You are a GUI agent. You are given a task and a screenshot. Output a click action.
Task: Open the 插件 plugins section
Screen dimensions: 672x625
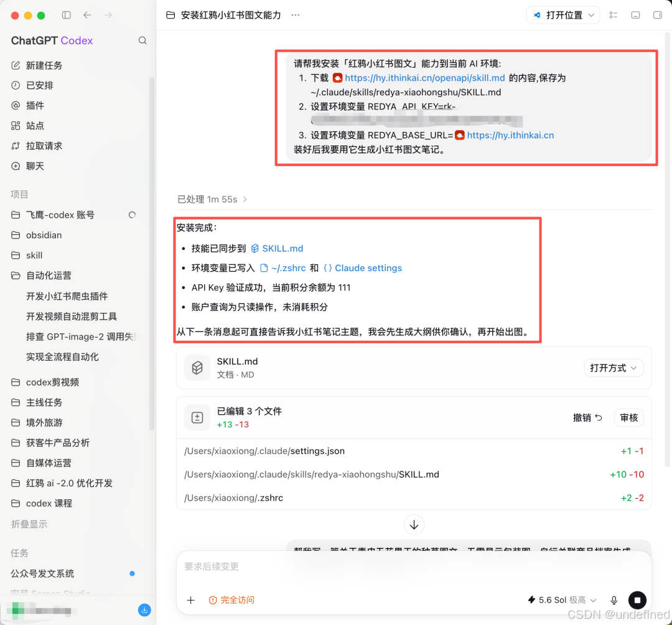tap(27, 105)
